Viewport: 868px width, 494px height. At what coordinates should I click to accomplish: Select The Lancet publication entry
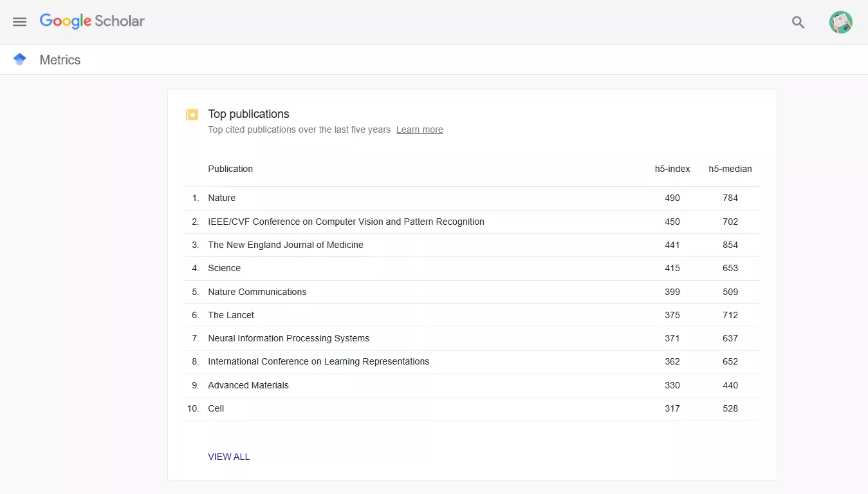pos(230,315)
